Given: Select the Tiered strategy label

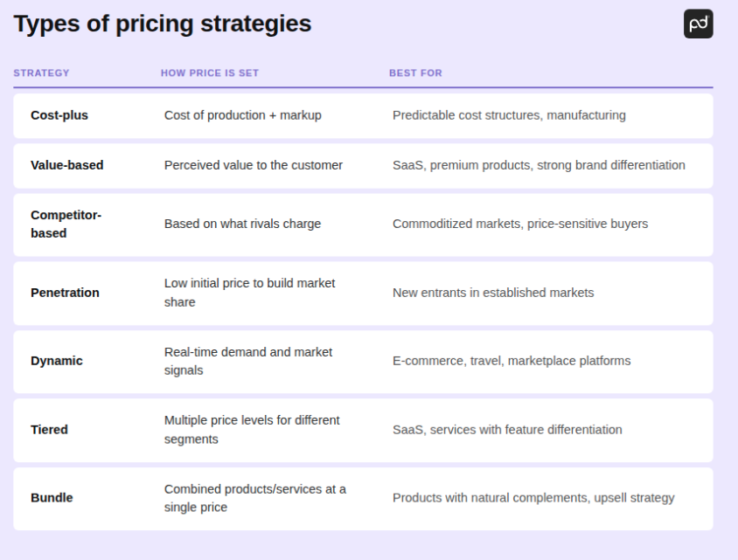Looking at the screenshot, I should pos(49,430).
